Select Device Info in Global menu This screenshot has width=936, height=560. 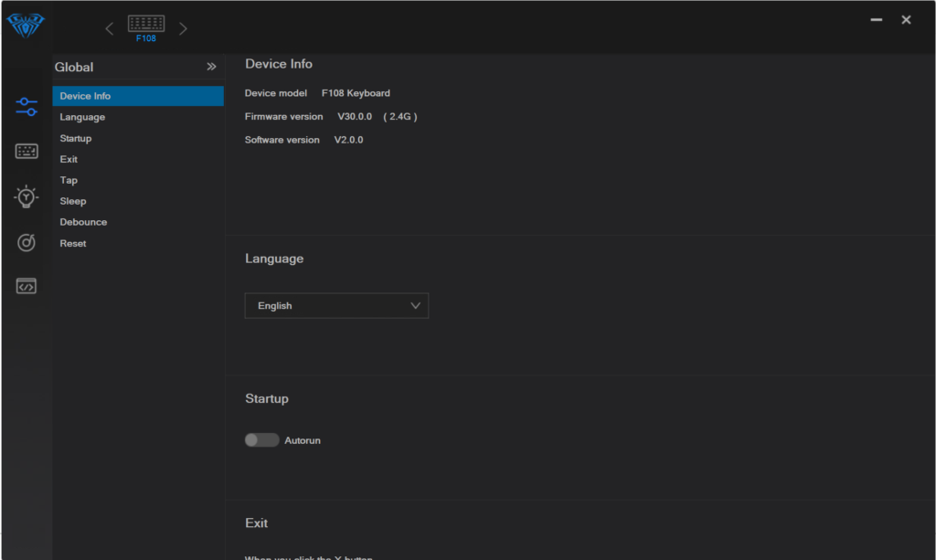(x=138, y=96)
